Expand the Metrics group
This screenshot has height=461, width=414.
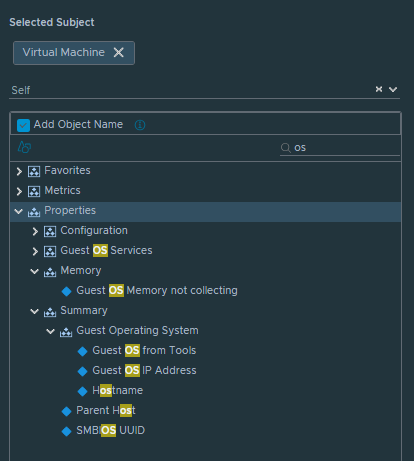(19, 191)
